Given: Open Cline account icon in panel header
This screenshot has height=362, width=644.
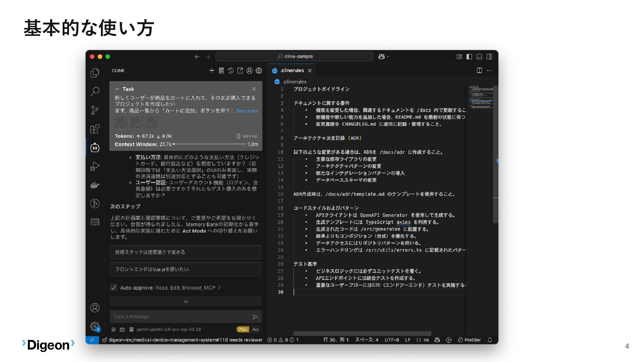Looking at the screenshot, I should pyautogui.click(x=250, y=70).
